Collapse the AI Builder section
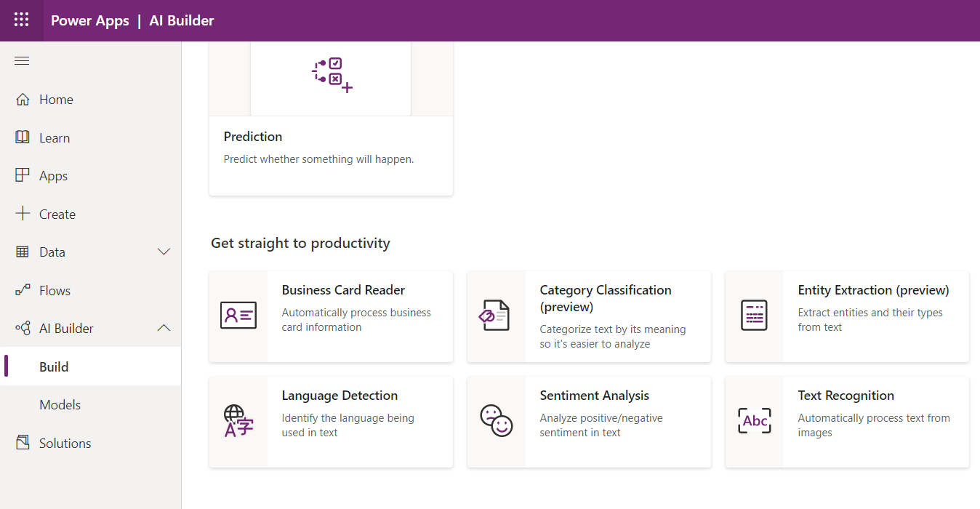Screen dimensions: 980x509 (164, 328)
